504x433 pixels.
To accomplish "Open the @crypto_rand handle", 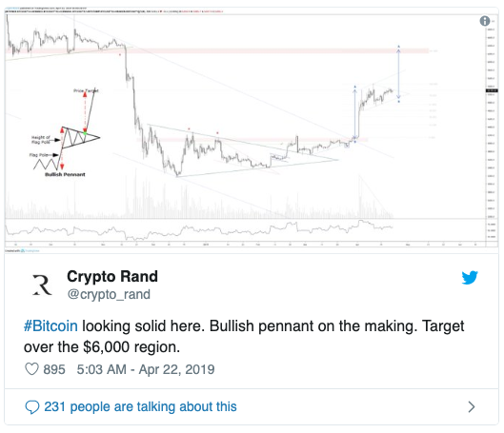I will 109,294.
